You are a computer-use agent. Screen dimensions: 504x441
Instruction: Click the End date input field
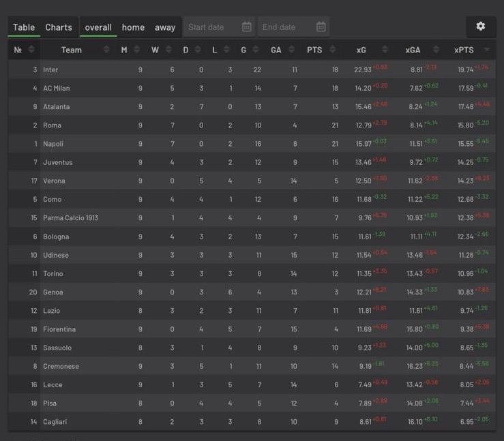coord(284,27)
